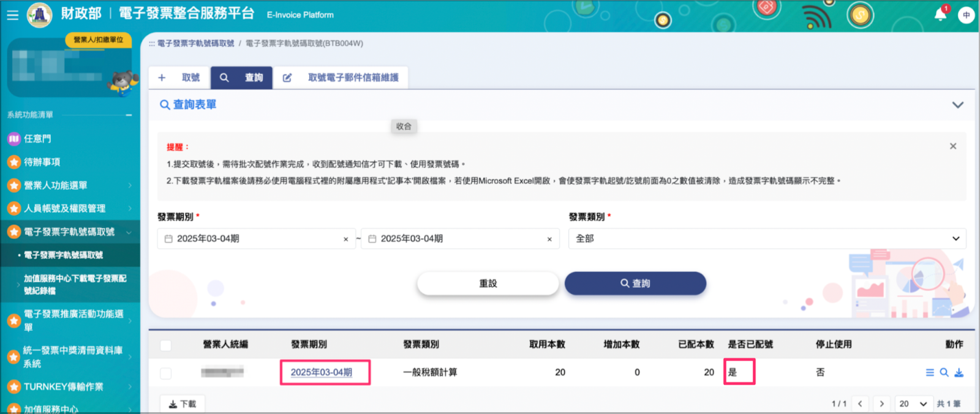Go to the next results page

pos(882,404)
